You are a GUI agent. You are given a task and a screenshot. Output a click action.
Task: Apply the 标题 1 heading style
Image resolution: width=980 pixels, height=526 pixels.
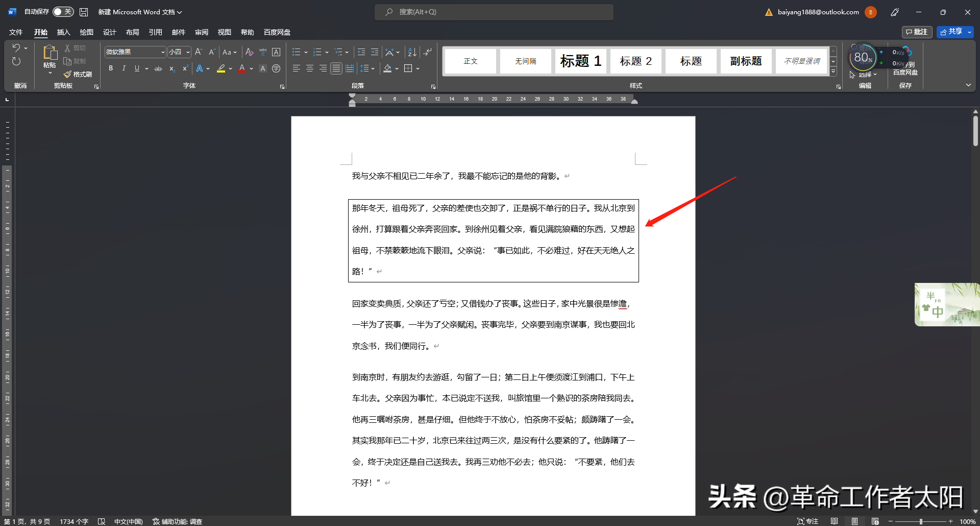[580, 61]
